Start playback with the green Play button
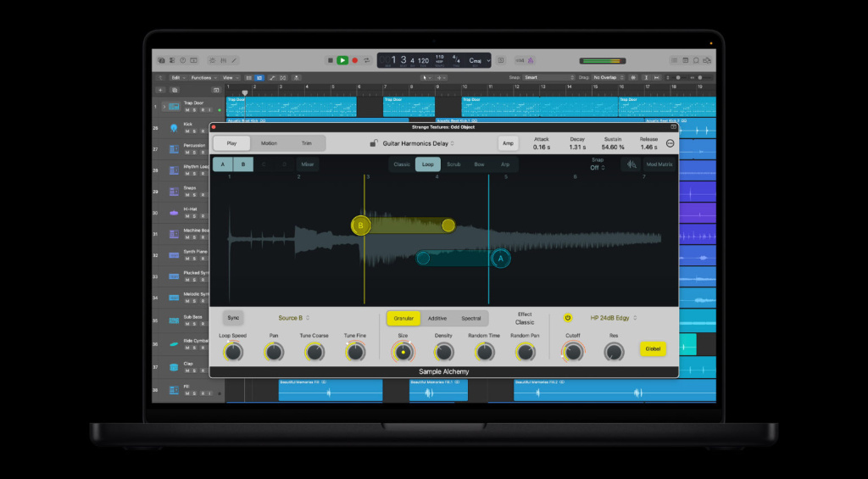This screenshot has height=479, width=868. pyautogui.click(x=342, y=60)
